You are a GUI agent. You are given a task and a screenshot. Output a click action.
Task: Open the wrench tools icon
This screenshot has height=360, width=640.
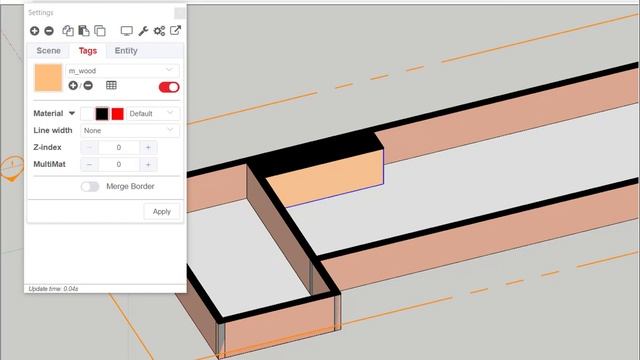(x=143, y=31)
